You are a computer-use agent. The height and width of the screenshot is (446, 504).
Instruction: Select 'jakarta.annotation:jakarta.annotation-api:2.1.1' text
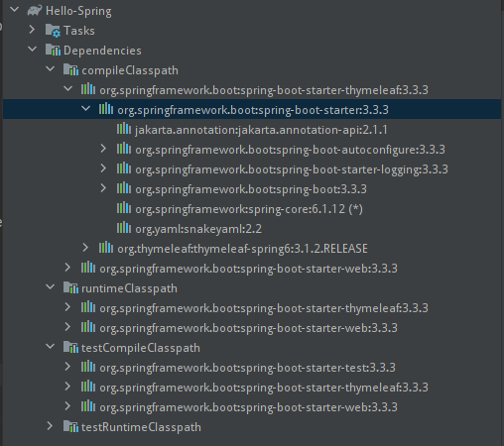coord(261,130)
